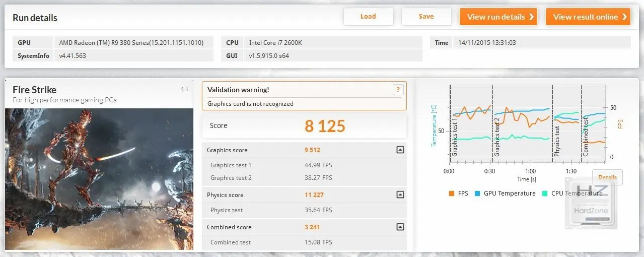This screenshot has width=644, height=257.
Task: Click the green CPU Temperature legend swatch
Action: 544,194
